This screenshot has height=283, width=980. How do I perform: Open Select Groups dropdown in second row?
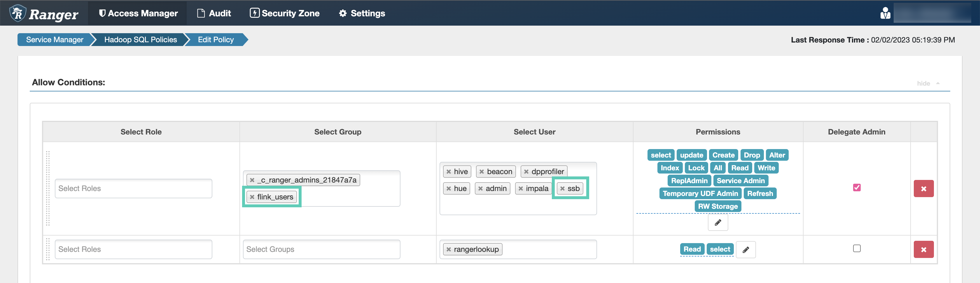click(321, 250)
